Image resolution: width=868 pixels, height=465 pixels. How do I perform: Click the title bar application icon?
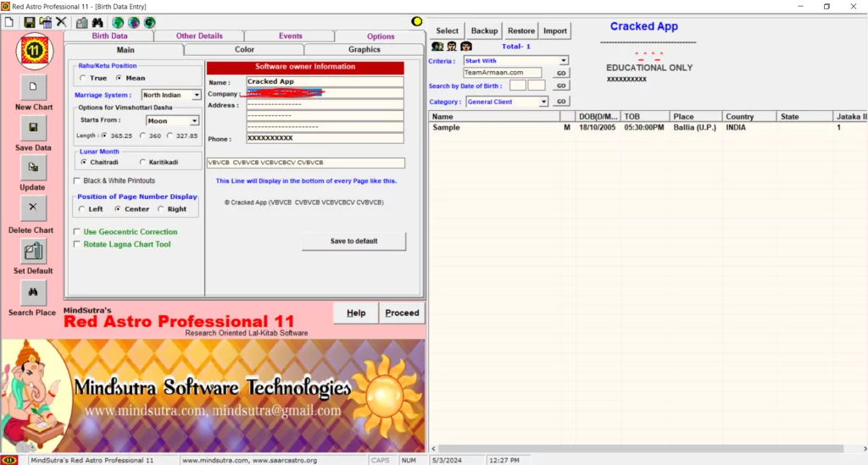[6, 6]
